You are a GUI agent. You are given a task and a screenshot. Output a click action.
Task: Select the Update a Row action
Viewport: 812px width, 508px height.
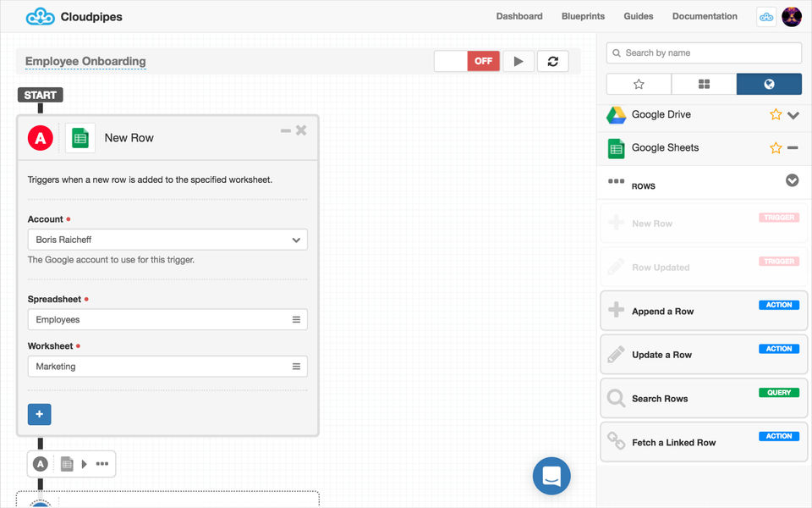tap(704, 355)
